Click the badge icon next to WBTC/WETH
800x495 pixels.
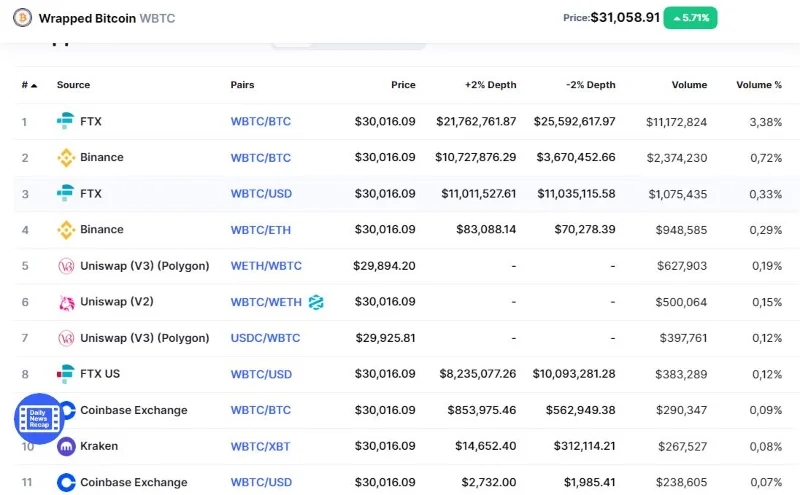[316, 302]
